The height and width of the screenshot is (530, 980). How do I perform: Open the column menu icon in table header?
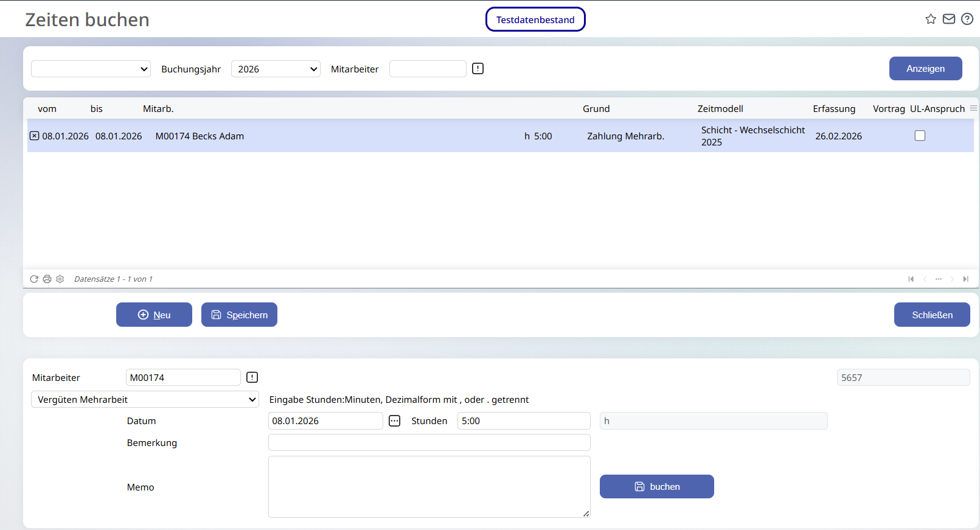point(973,108)
